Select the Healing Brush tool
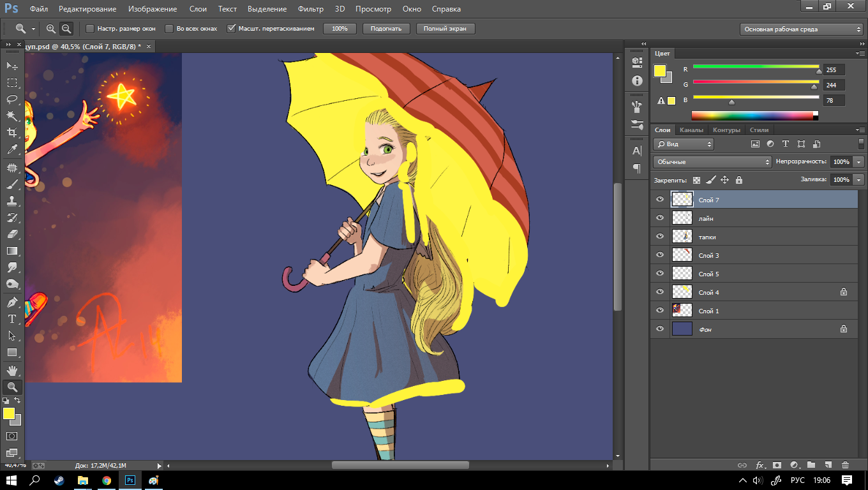 tap(12, 168)
